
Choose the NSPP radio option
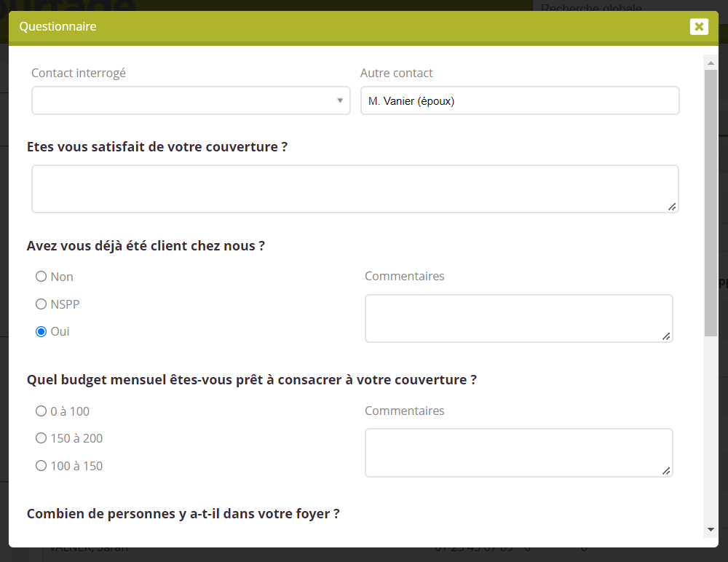[41, 304]
